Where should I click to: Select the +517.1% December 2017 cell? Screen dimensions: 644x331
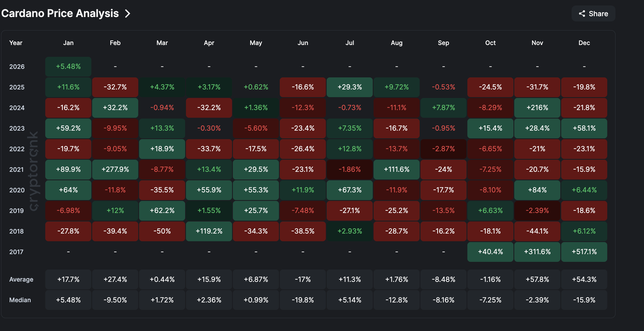point(584,252)
